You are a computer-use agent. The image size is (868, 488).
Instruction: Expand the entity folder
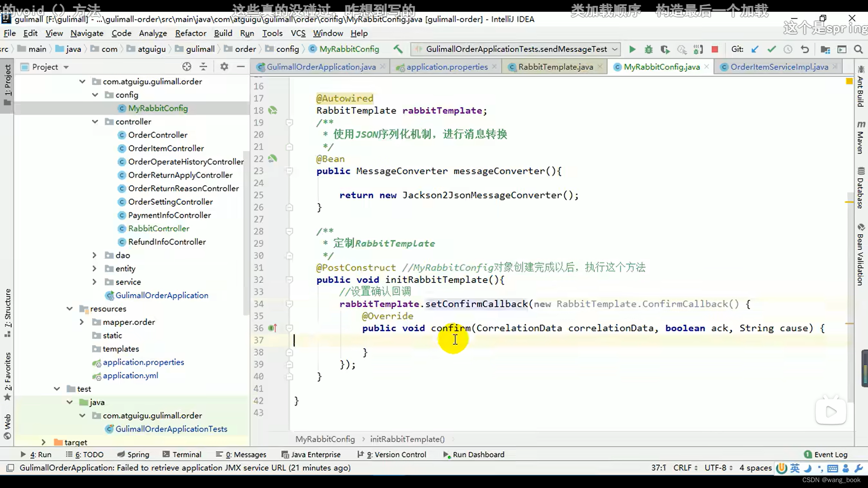[x=94, y=268]
